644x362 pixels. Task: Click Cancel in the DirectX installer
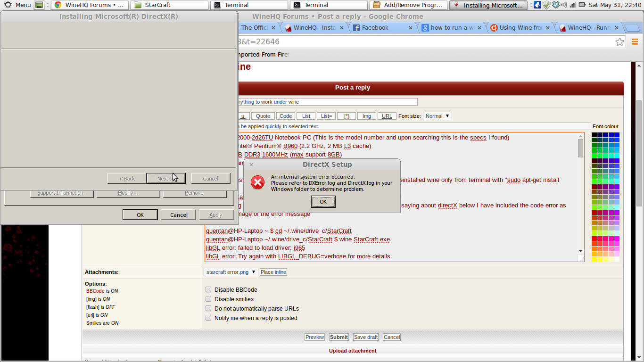211,178
